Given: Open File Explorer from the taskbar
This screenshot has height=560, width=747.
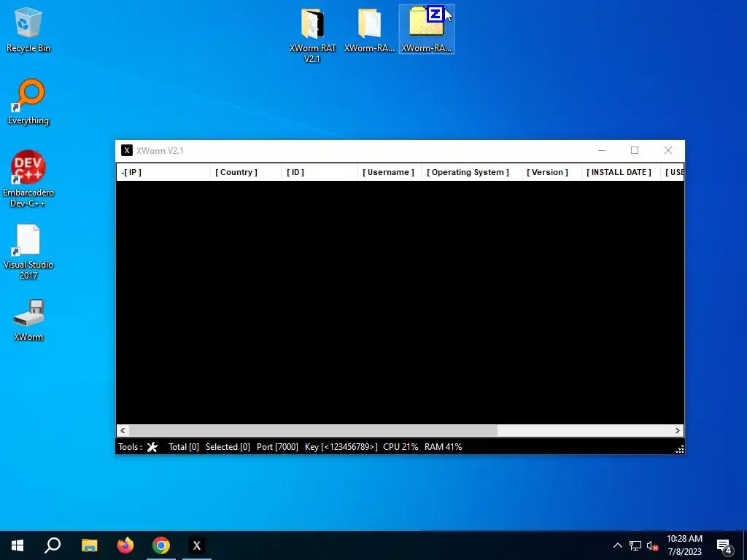Looking at the screenshot, I should point(89,545).
